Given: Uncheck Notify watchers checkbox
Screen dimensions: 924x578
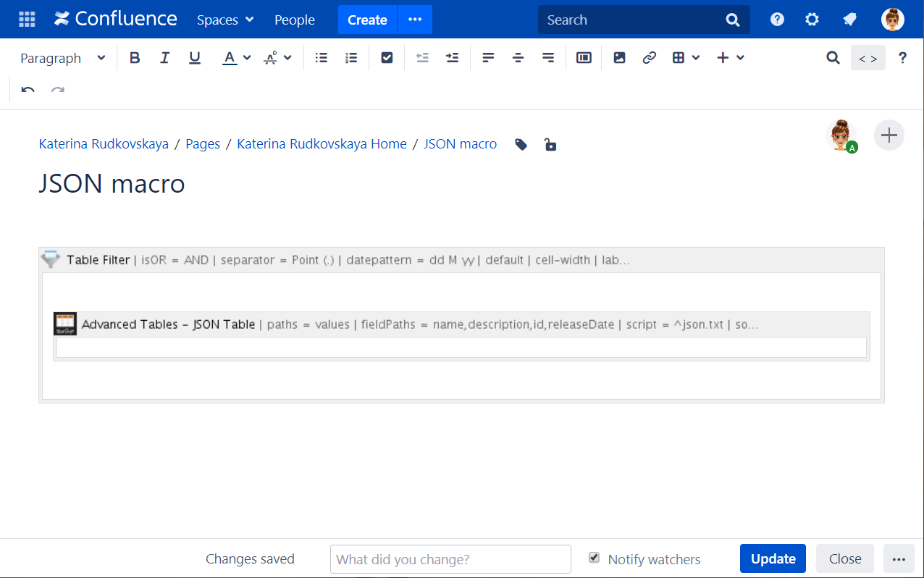Looking at the screenshot, I should click(x=595, y=558).
